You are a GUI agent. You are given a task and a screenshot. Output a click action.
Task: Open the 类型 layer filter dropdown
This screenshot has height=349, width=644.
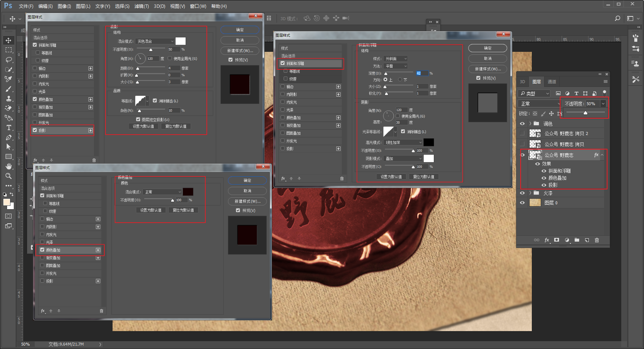tap(534, 93)
